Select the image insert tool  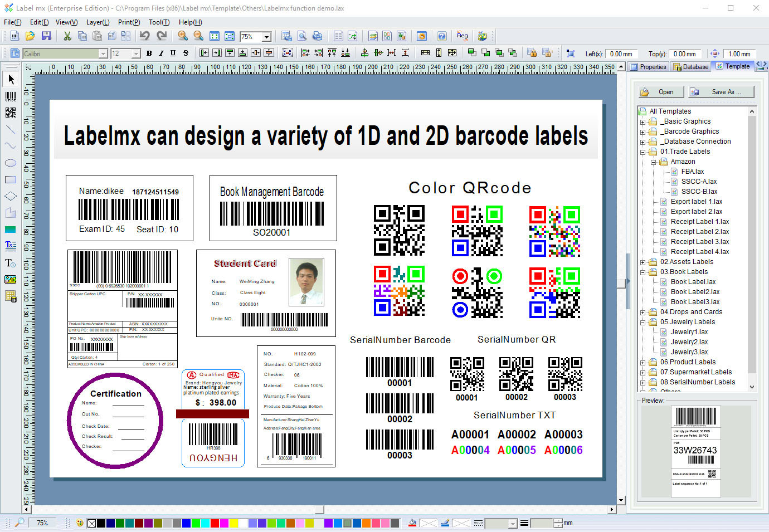(11, 279)
